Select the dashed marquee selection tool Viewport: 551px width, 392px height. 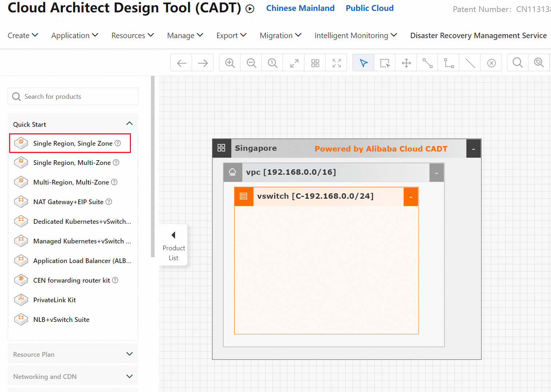[385, 63]
